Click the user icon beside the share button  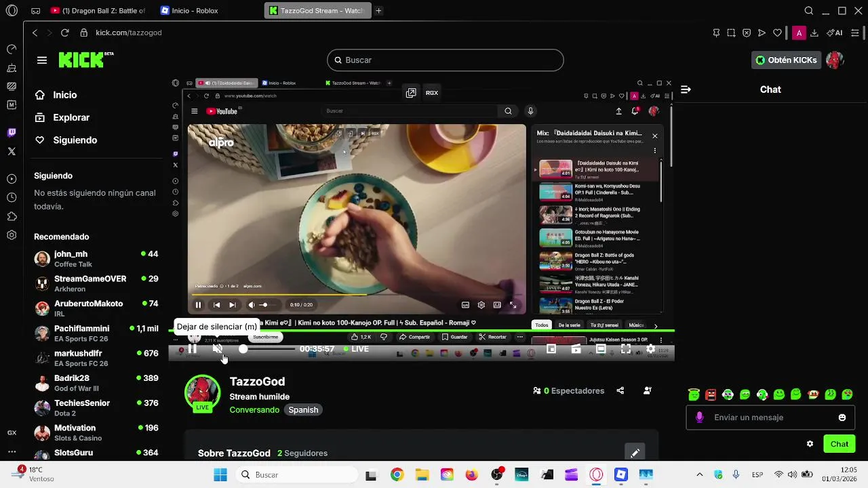point(648,391)
